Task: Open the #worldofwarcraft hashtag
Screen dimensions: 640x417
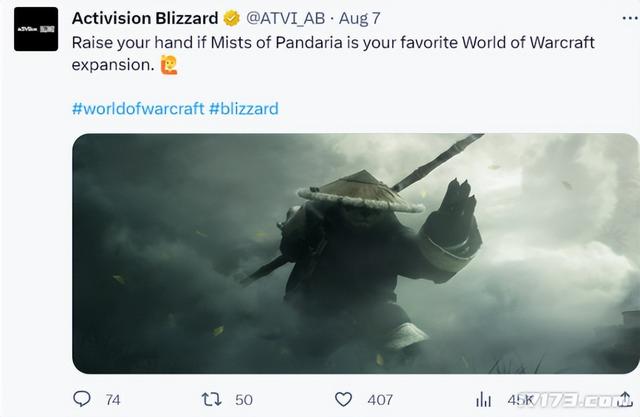Action: click(138, 109)
